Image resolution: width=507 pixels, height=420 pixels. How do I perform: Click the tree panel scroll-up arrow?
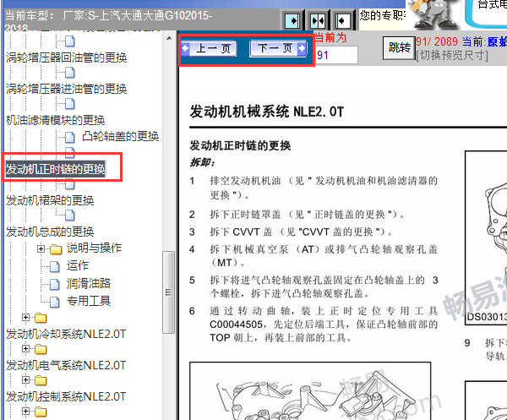tap(169, 38)
